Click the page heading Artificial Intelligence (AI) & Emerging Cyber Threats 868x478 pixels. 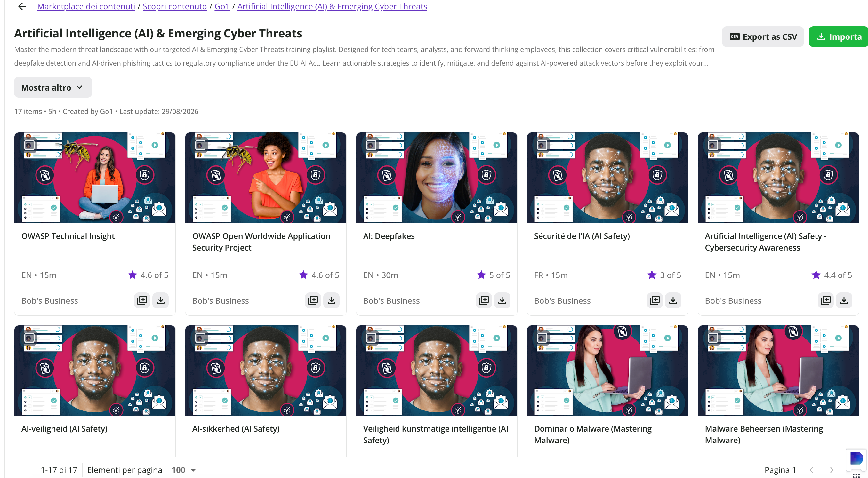point(158,33)
